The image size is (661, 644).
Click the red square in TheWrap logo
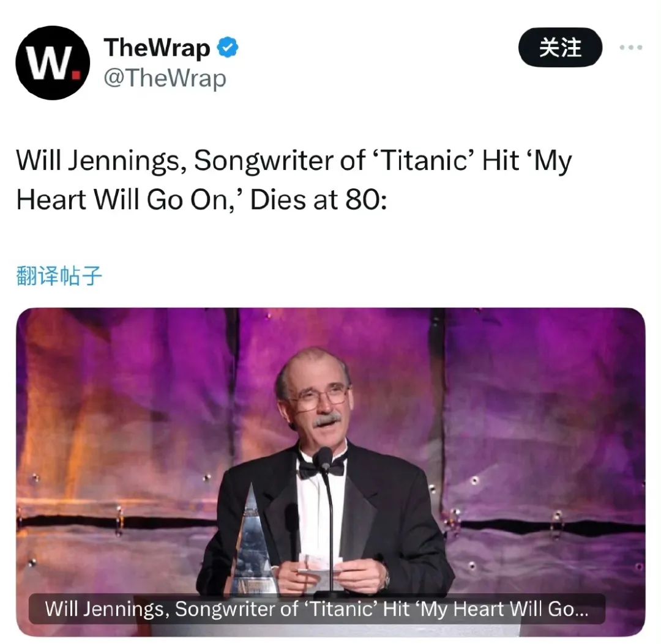point(77,74)
